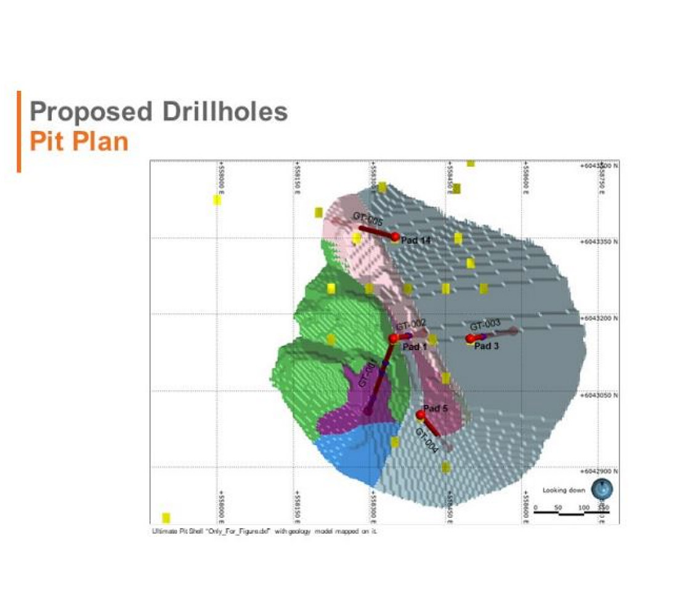Click the Proposed Drillholes heading
Image resolution: width=696 pixels, height=616 pixels.
click(x=158, y=112)
